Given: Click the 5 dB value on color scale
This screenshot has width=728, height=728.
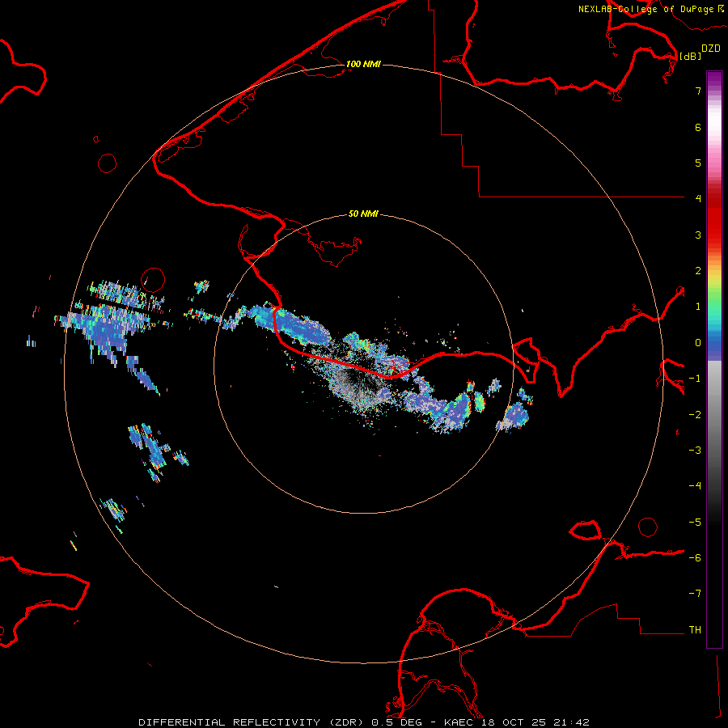Looking at the screenshot, I should pos(698,163).
